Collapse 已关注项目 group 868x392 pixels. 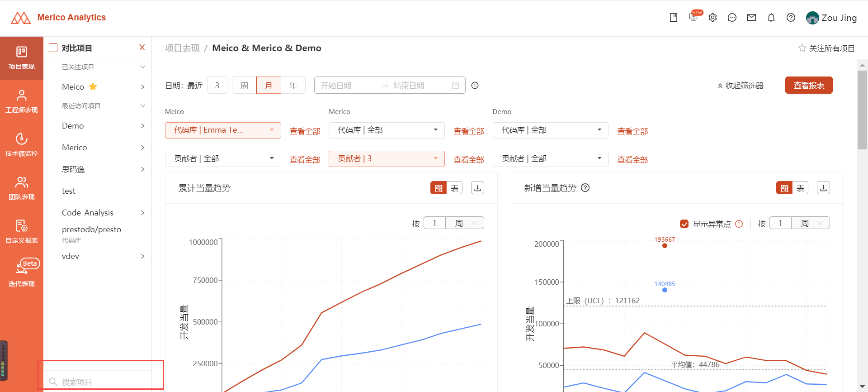(142, 67)
